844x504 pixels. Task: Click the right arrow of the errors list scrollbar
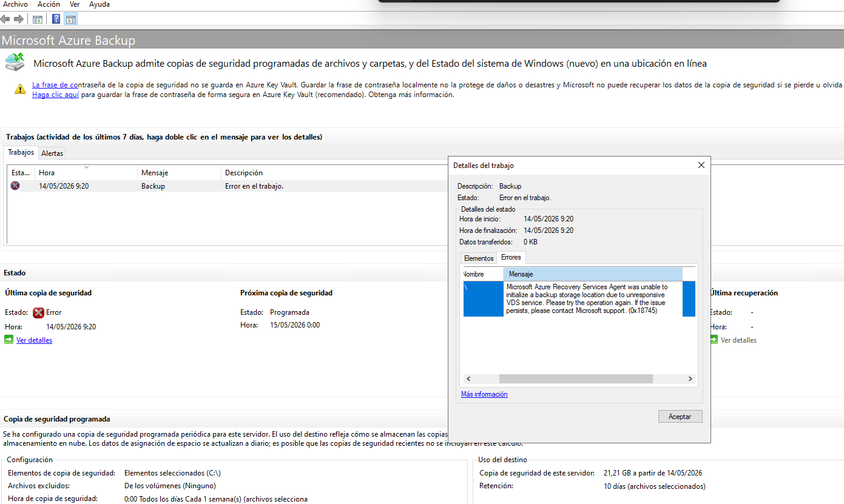tap(690, 379)
